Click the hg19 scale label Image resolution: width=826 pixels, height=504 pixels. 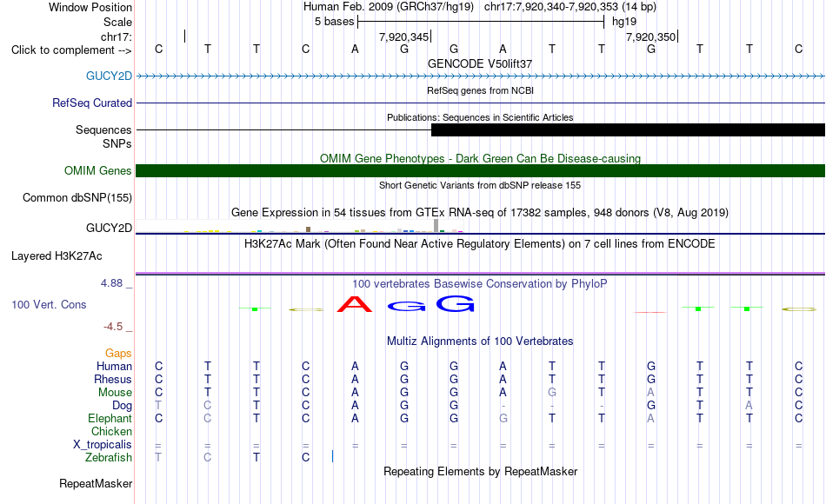coord(624,22)
